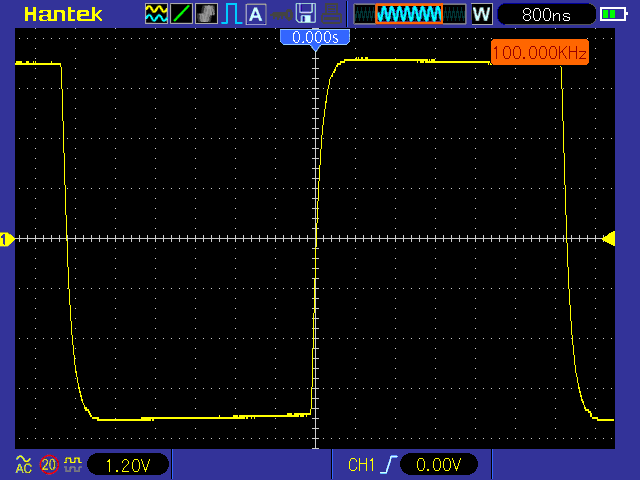The width and height of the screenshot is (640, 480).
Task: Click the CH1 trigger source label
Action: click(x=361, y=465)
